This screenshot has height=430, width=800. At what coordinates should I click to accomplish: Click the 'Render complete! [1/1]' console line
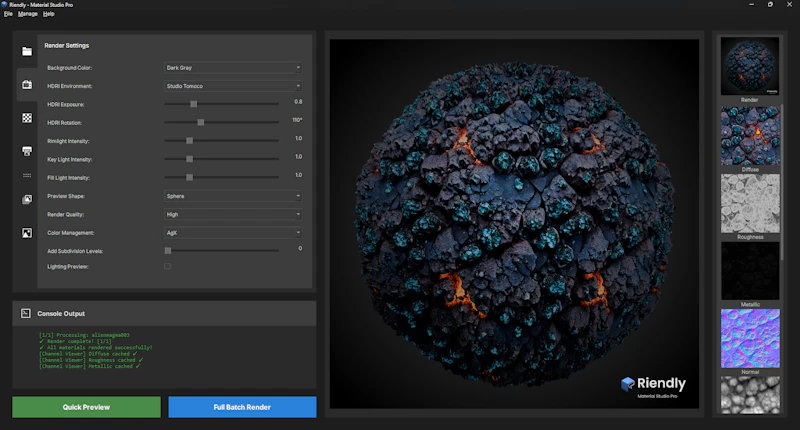click(75, 341)
